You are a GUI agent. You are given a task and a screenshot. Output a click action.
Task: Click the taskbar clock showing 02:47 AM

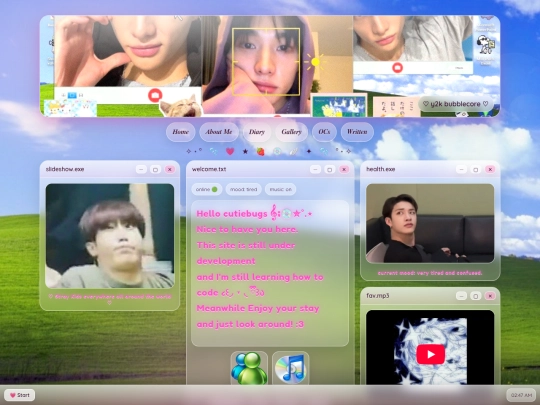521,395
